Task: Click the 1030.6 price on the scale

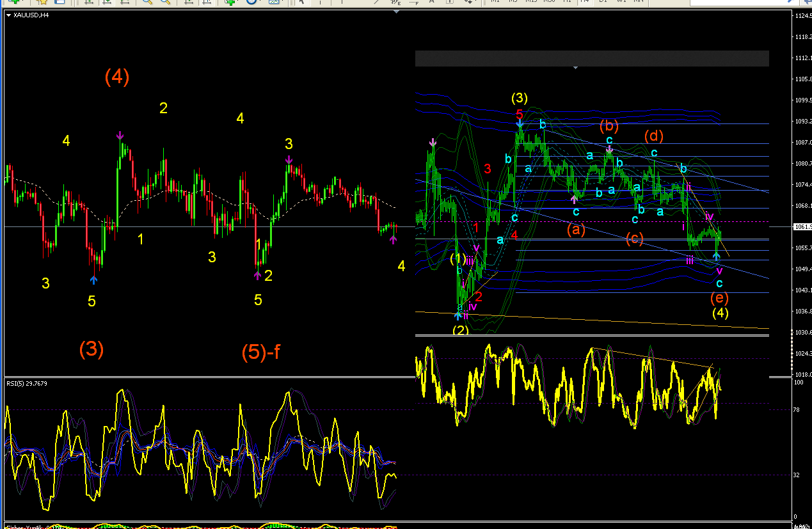Action: (x=802, y=332)
